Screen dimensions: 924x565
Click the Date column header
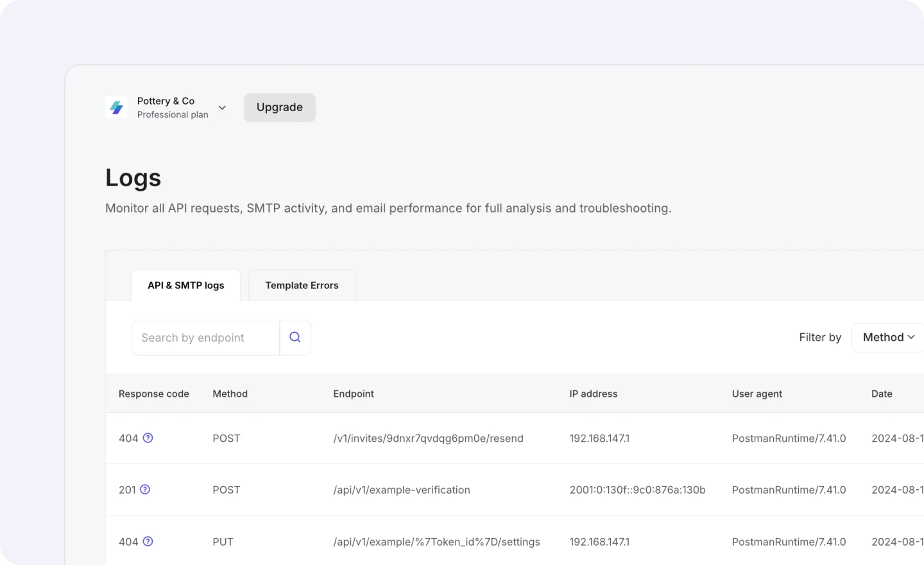point(882,394)
